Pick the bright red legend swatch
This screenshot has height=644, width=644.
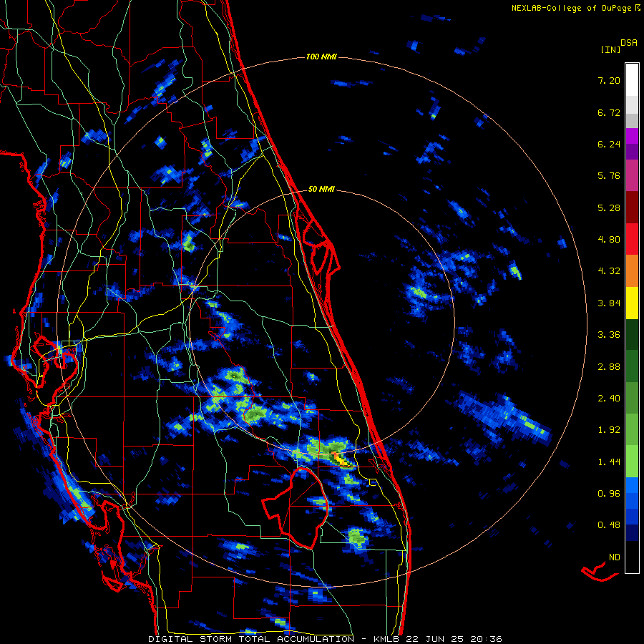coord(632,240)
